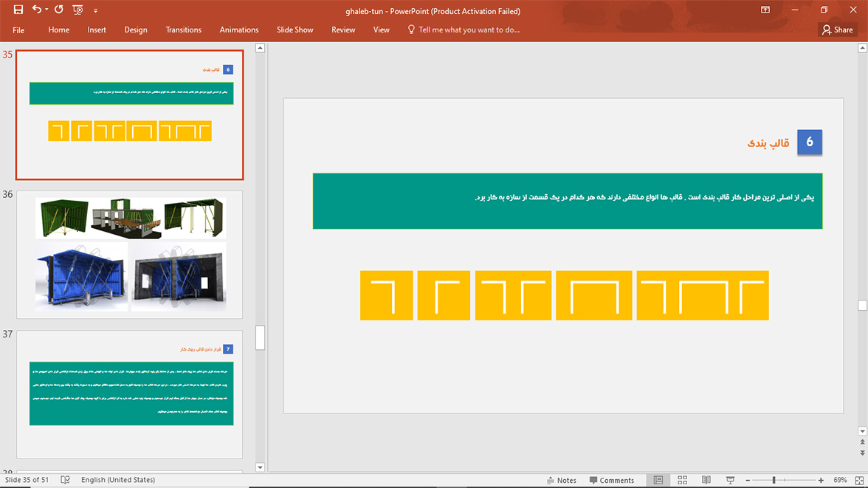Click the 69% zoom level
The width and height of the screenshot is (868, 488).
coord(840,480)
